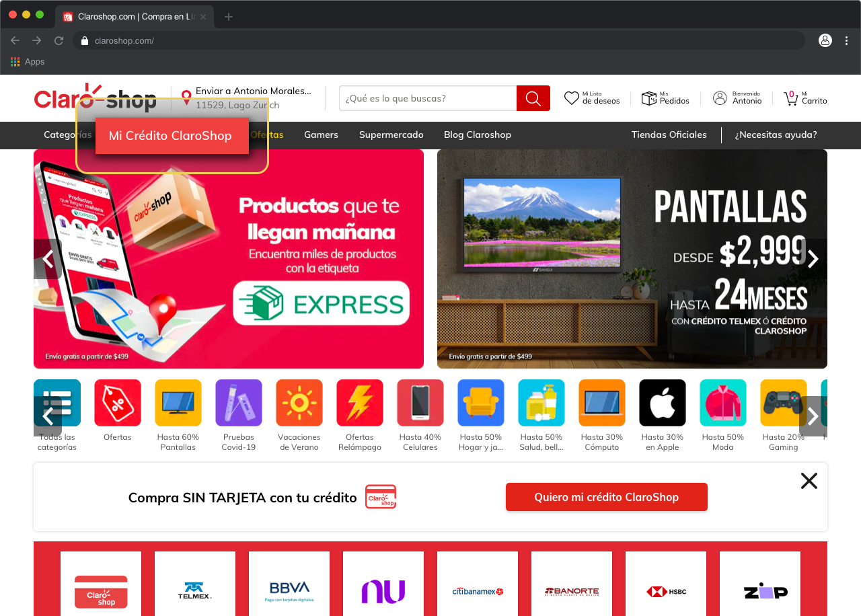Click the ¿Qué es lo que buscas? search field
Viewport: 861px width, 616px height.
click(427, 98)
